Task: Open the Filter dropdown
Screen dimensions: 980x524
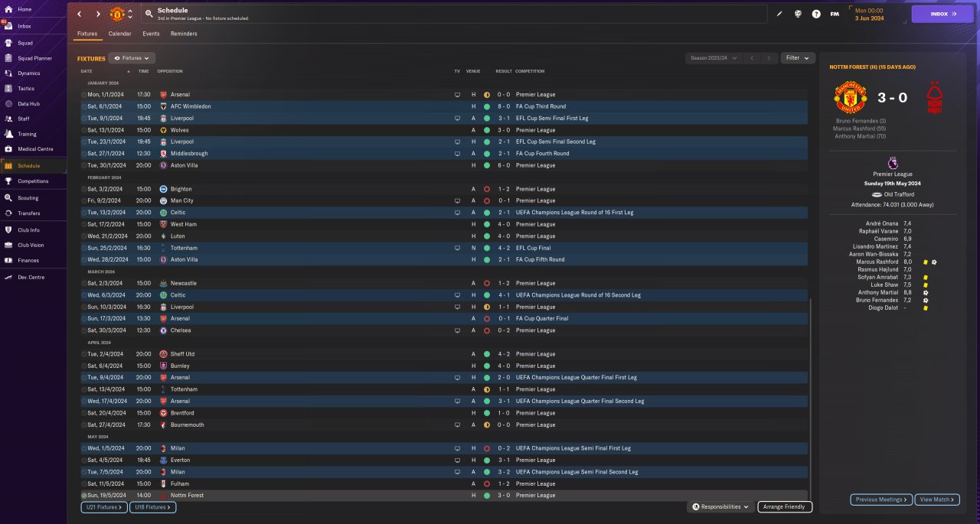Action: [798, 57]
